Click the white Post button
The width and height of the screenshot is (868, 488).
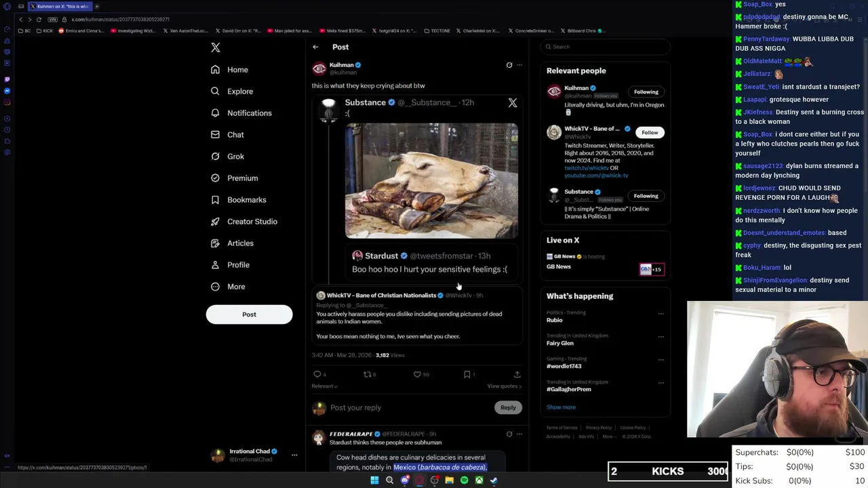coord(249,314)
